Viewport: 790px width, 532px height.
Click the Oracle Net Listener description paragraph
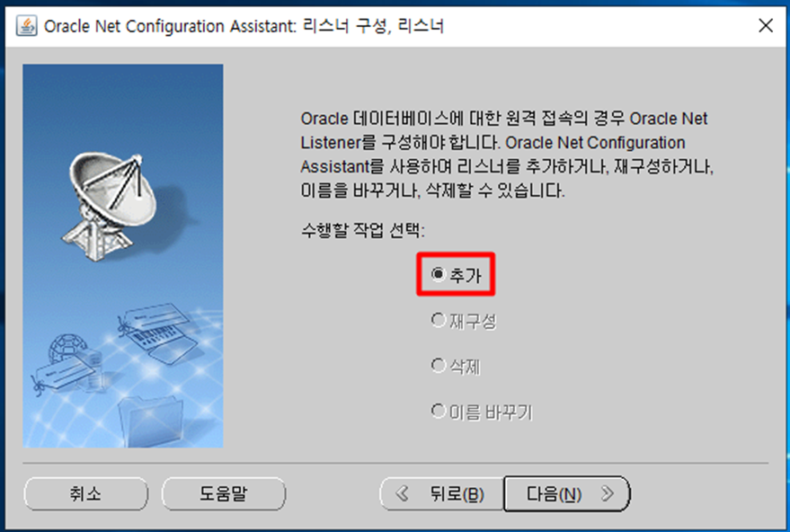pos(506,155)
